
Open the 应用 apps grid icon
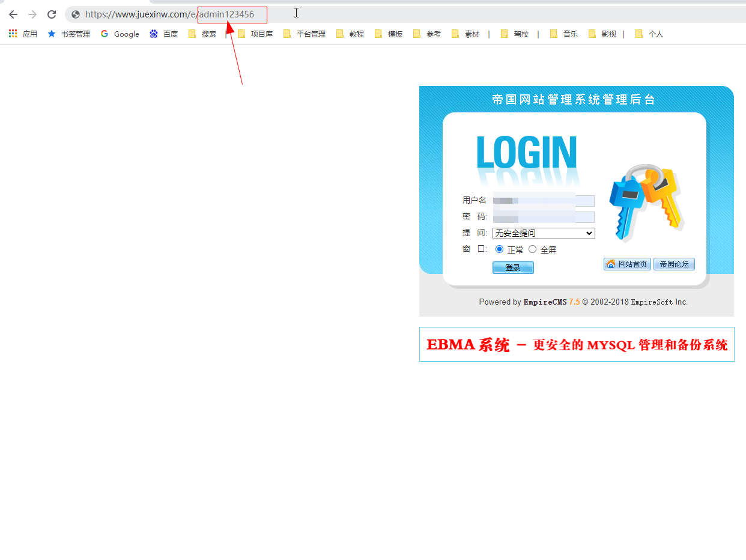pyautogui.click(x=13, y=34)
